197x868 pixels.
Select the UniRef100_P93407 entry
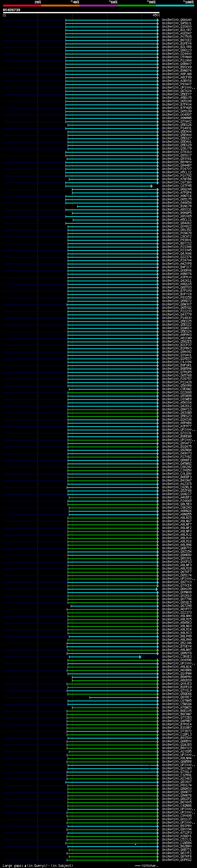(x=177, y=84)
